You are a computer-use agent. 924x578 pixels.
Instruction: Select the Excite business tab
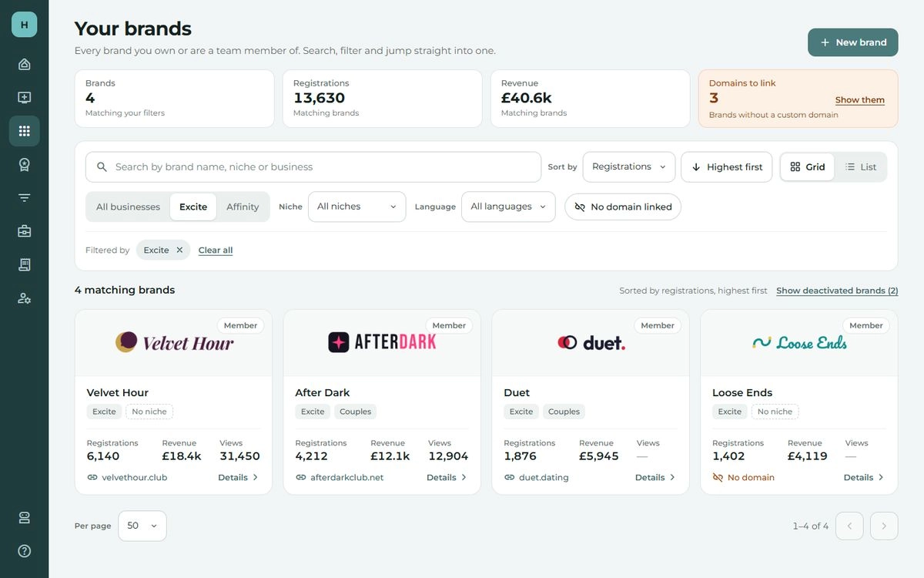click(x=193, y=207)
